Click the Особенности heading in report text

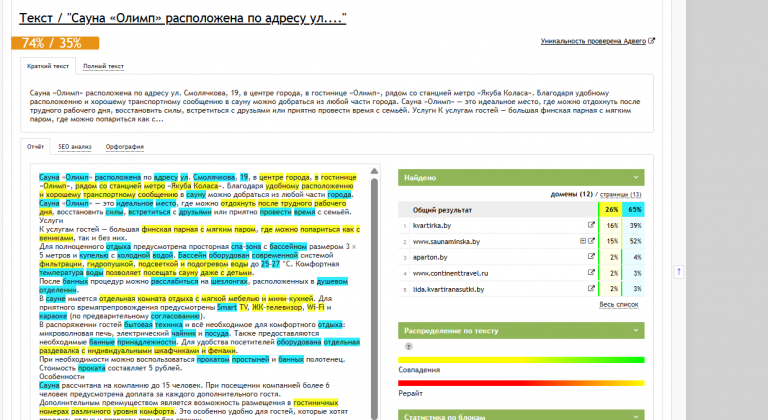tap(62, 376)
